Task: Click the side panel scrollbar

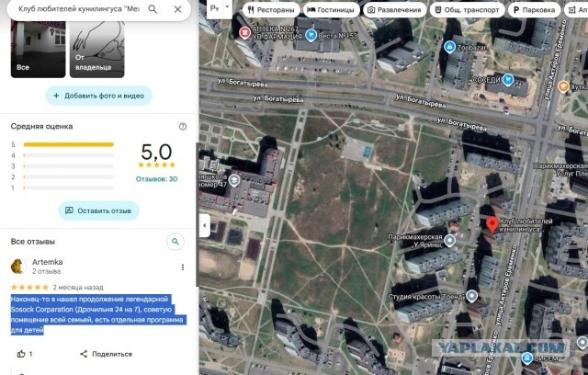Action: (197, 214)
